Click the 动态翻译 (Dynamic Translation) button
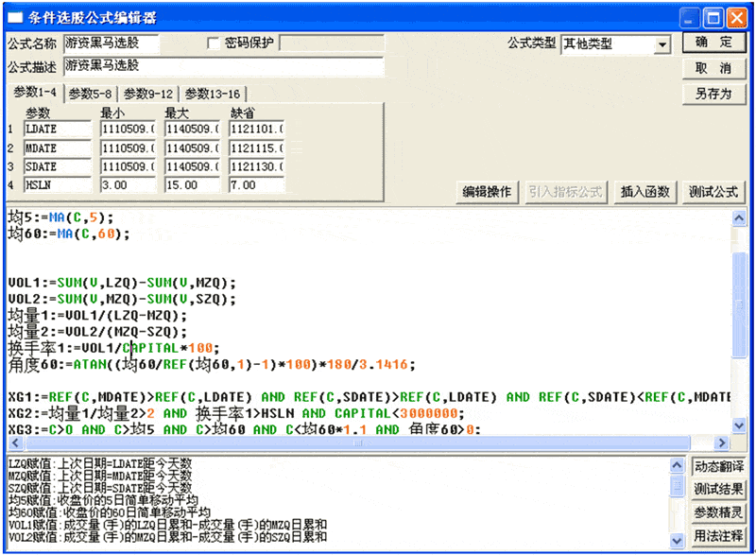Viewport: 756px width, 555px height. point(717,467)
